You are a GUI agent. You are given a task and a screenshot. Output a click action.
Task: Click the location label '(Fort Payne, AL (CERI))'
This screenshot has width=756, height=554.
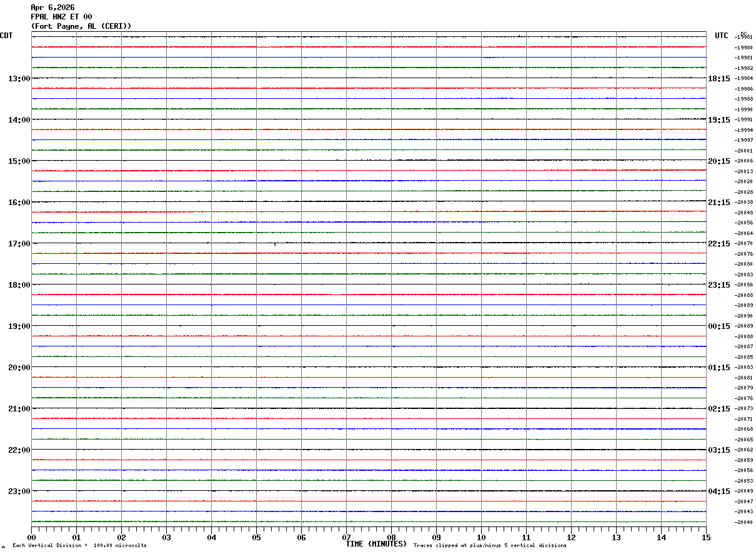pyautogui.click(x=81, y=26)
